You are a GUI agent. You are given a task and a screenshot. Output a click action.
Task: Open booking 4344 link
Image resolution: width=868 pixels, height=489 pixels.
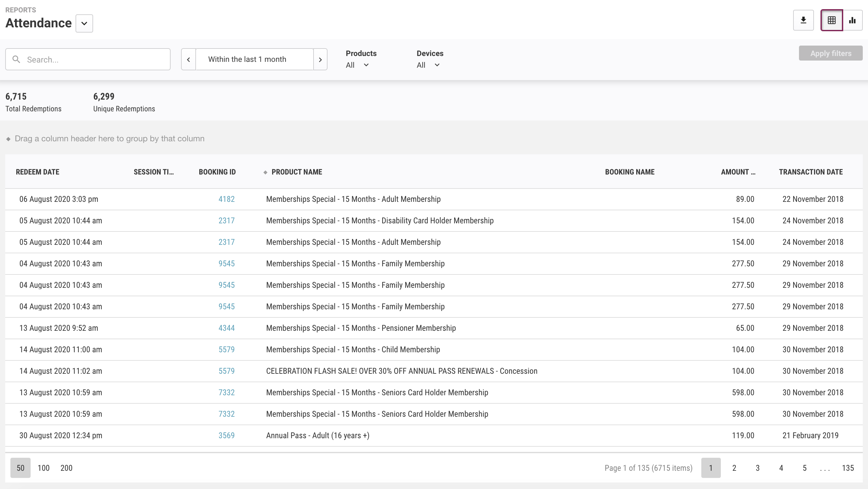click(226, 328)
